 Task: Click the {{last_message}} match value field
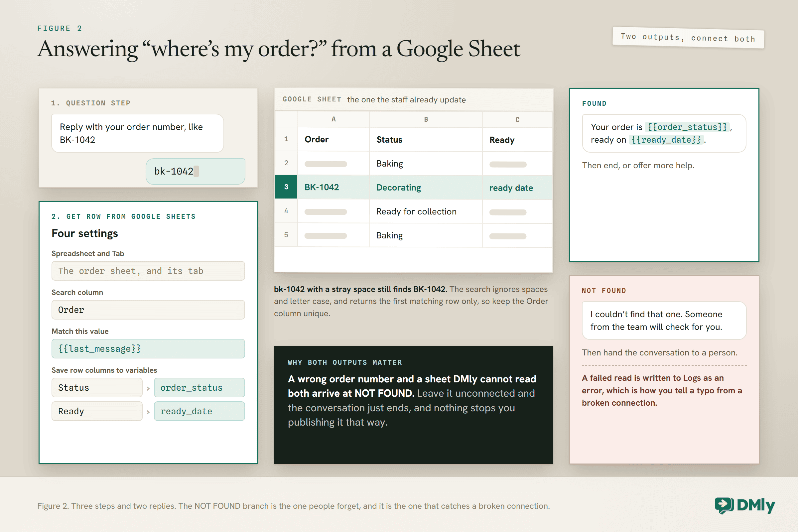pos(148,348)
